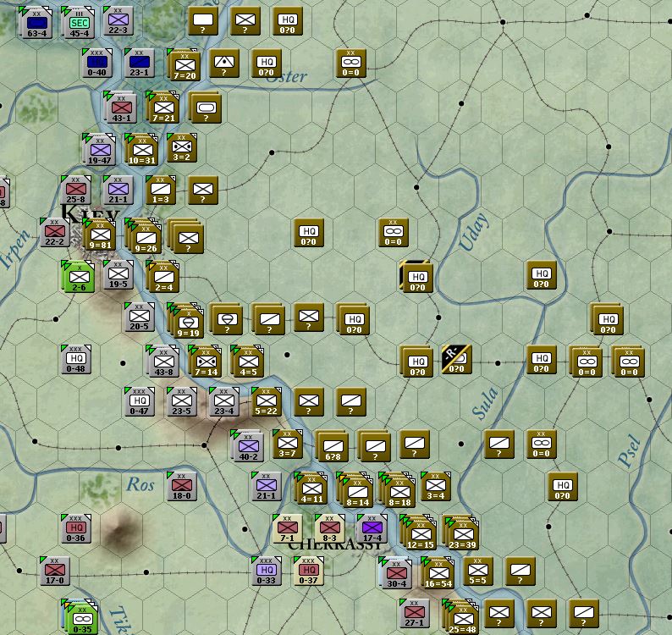Click the Soviet 23=39 infantry stack

[463, 534]
